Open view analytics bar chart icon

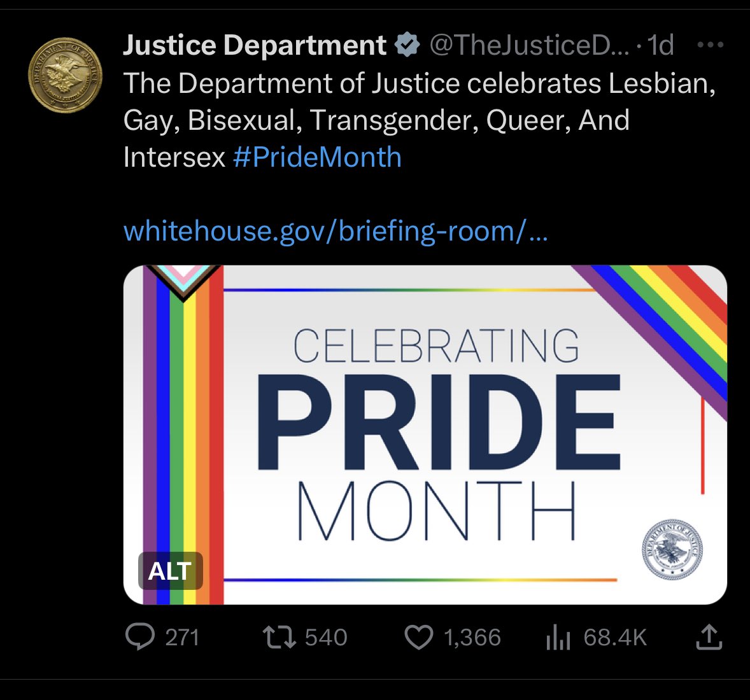(x=557, y=637)
